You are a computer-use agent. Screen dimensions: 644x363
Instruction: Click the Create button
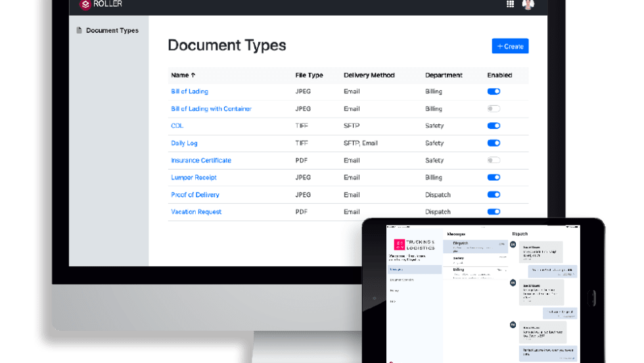pyautogui.click(x=510, y=46)
